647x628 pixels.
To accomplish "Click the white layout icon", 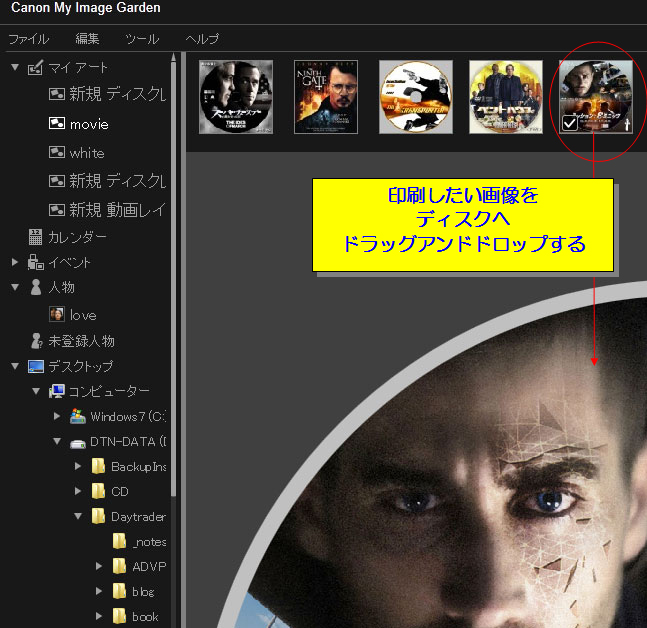I will coord(57,152).
